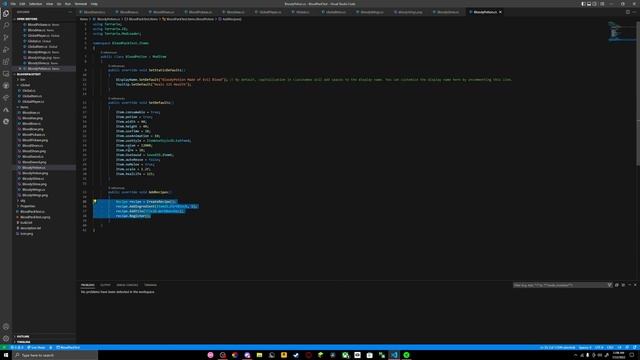Click the Spaces indentation status item
The height and width of the screenshot is (360, 640).
[585, 348]
